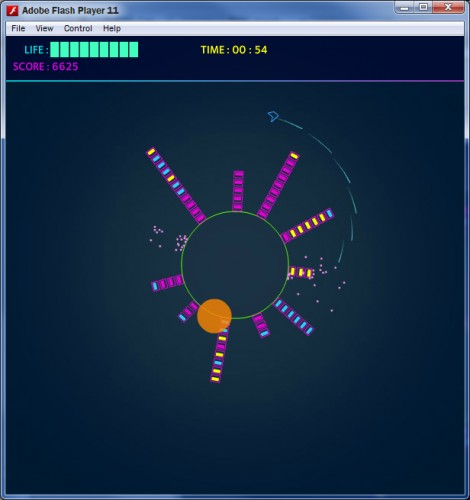Open the File menu

pos(18,28)
